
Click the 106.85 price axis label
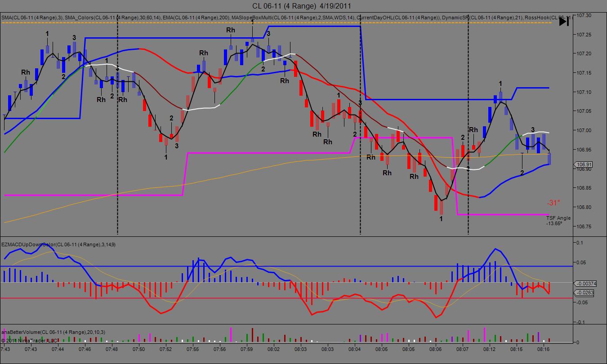584,188
